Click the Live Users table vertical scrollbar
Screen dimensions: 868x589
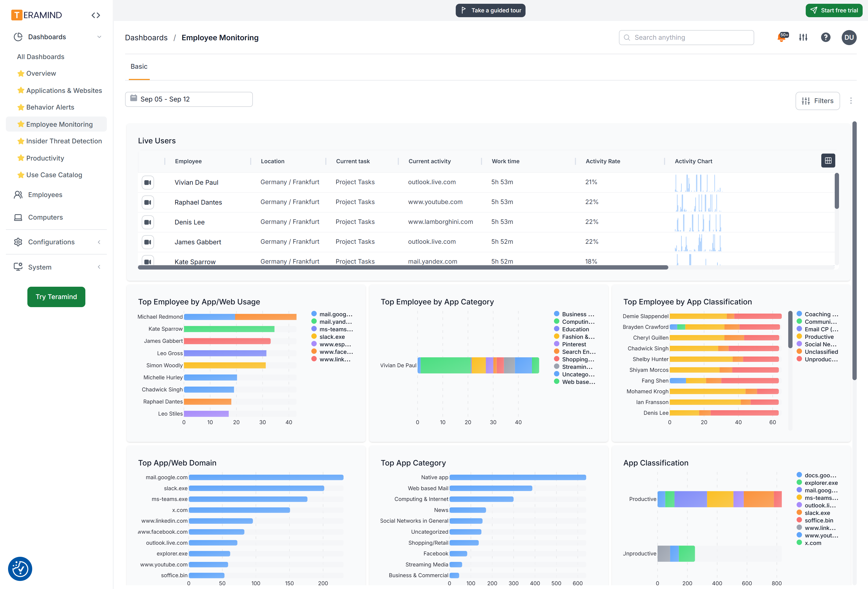click(836, 191)
